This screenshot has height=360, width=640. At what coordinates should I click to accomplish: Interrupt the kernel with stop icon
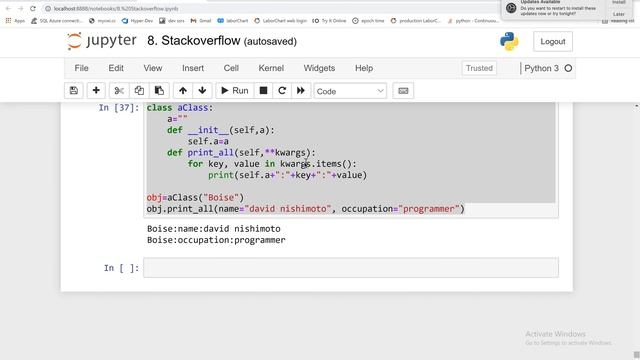coord(263,91)
